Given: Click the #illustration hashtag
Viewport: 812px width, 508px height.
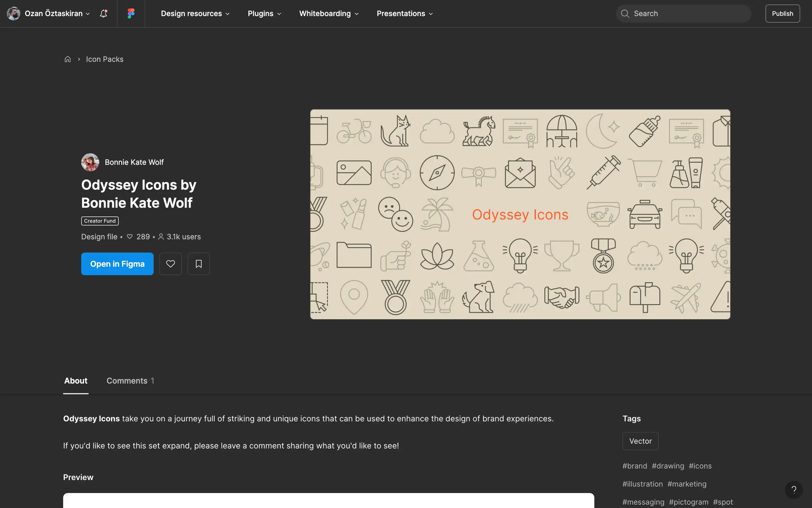Looking at the screenshot, I should [643, 484].
